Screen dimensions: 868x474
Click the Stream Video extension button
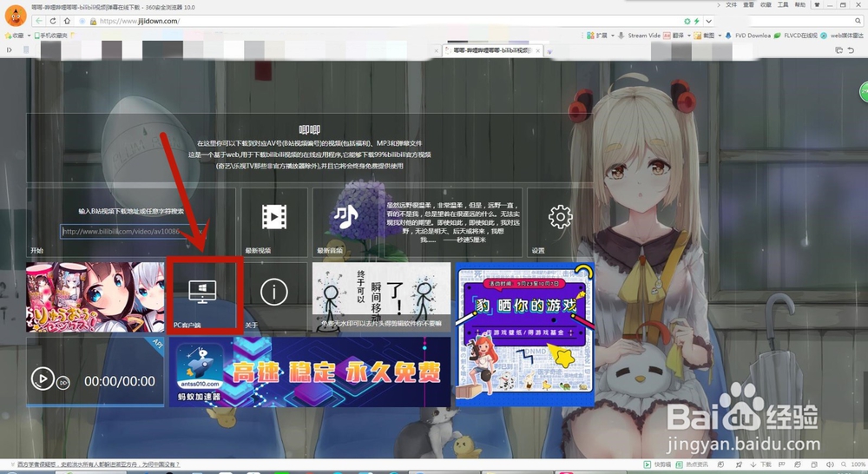(640, 36)
